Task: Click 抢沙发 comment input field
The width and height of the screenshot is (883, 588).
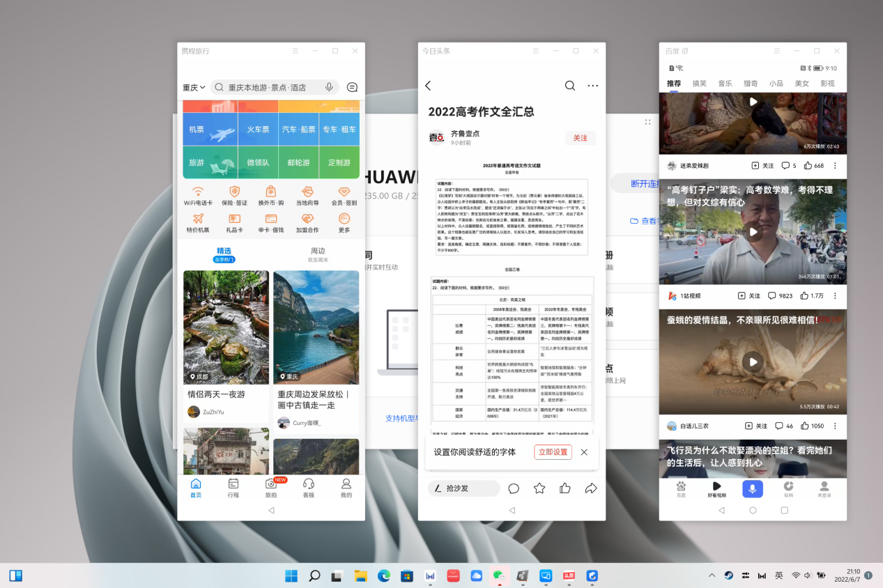Action: click(463, 488)
